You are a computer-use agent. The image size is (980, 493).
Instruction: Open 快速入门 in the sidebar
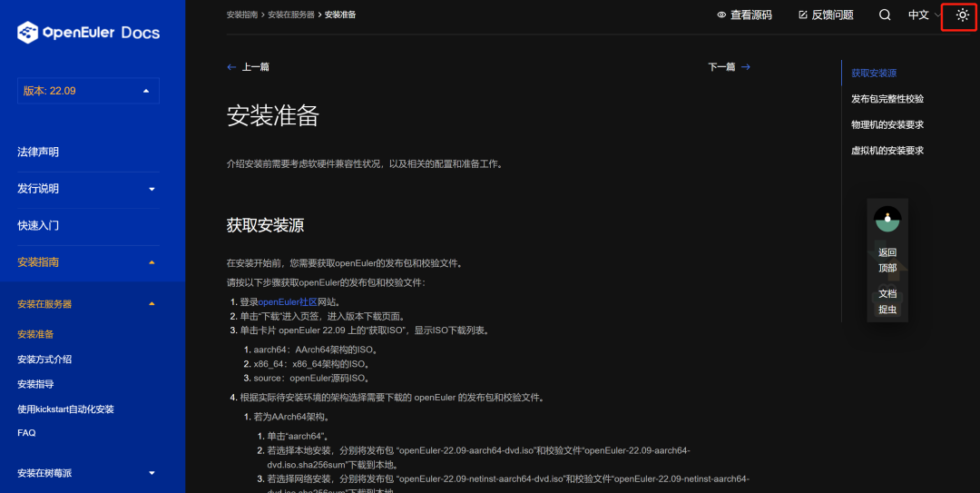(x=38, y=225)
